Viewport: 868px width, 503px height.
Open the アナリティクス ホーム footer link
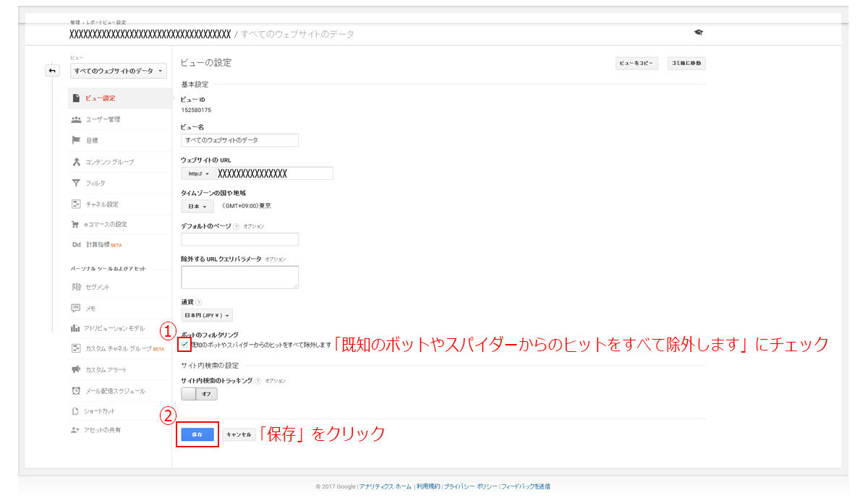(x=385, y=486)
